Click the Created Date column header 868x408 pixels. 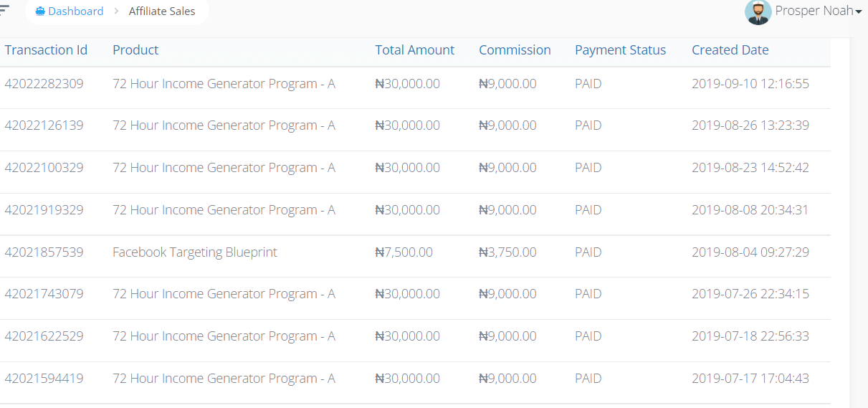pyautogui.click(x=730, y=50)
